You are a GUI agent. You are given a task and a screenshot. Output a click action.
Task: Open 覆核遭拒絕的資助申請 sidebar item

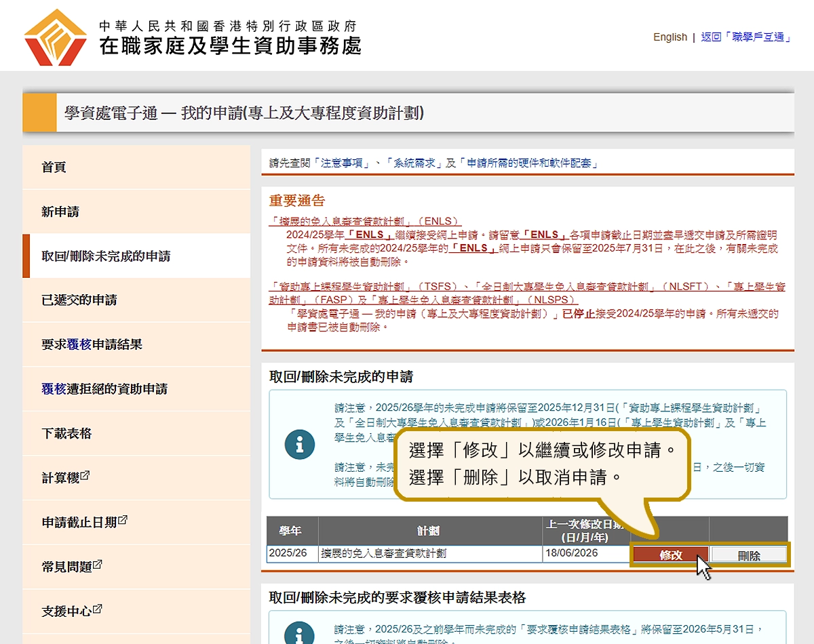(104, 389)
